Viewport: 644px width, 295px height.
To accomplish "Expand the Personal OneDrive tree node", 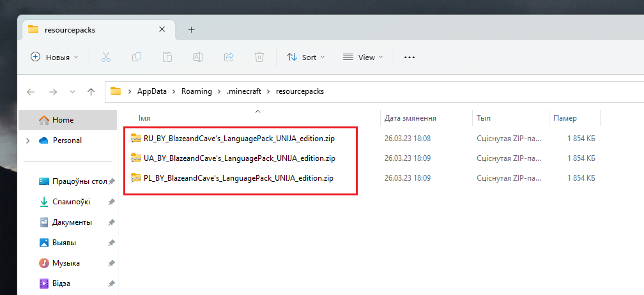I will pyautogui.click(x=27, y=140).
